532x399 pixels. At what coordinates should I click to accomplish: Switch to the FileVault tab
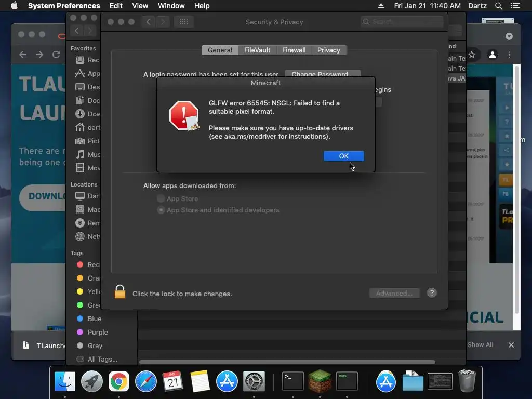(257, 50)
